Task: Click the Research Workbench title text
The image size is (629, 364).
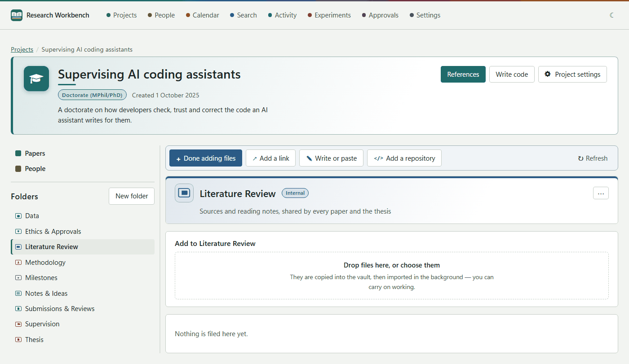Action: (58, 15)
